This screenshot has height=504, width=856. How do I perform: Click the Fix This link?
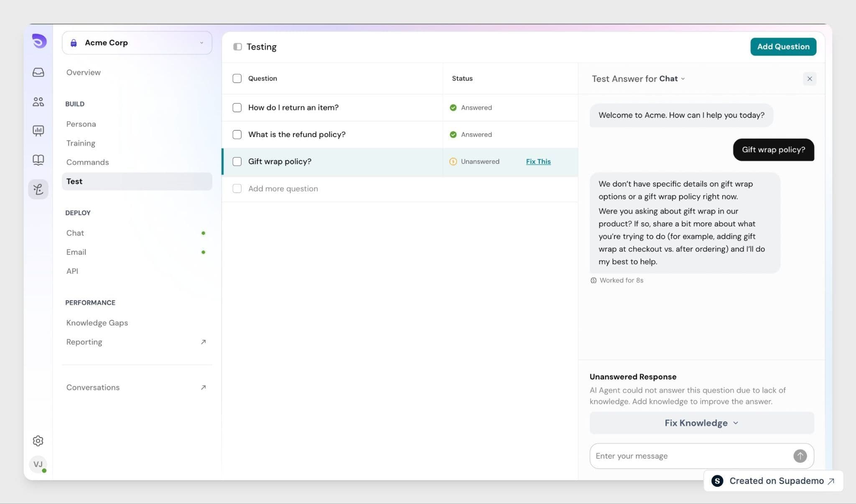coord(538,162)
